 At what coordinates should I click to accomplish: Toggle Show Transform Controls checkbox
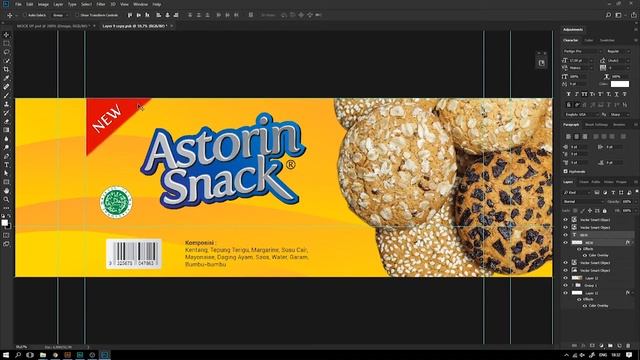[76, 15]
